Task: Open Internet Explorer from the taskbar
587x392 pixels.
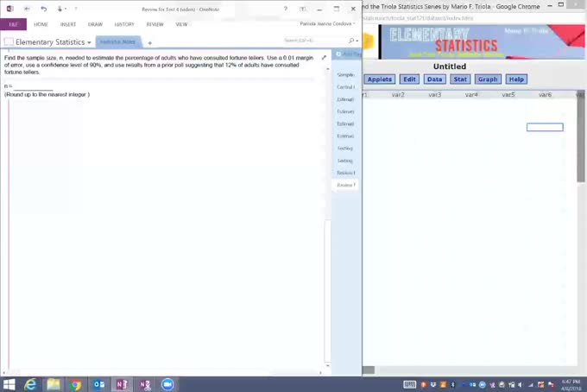Action: pos(31,384)
